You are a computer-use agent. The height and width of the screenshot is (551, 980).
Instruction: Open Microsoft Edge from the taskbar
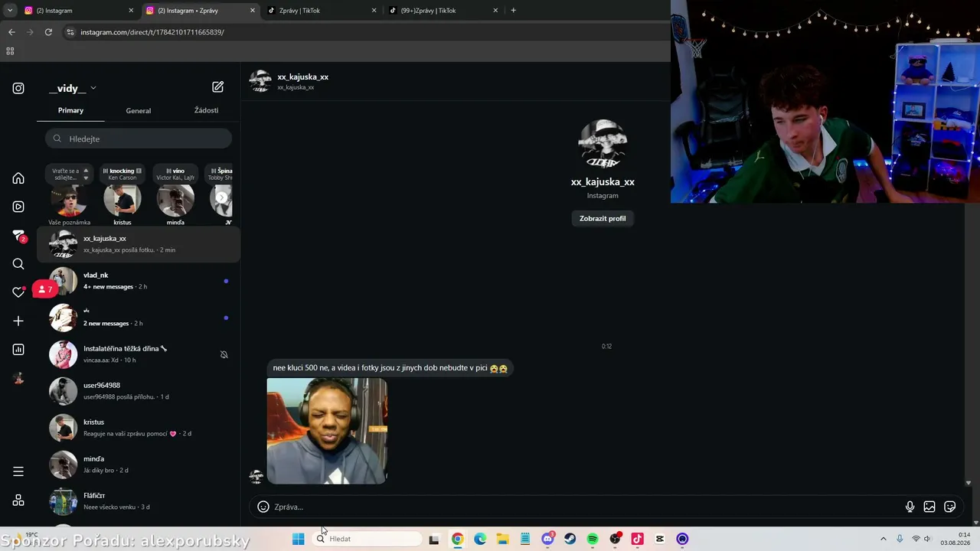480,539
